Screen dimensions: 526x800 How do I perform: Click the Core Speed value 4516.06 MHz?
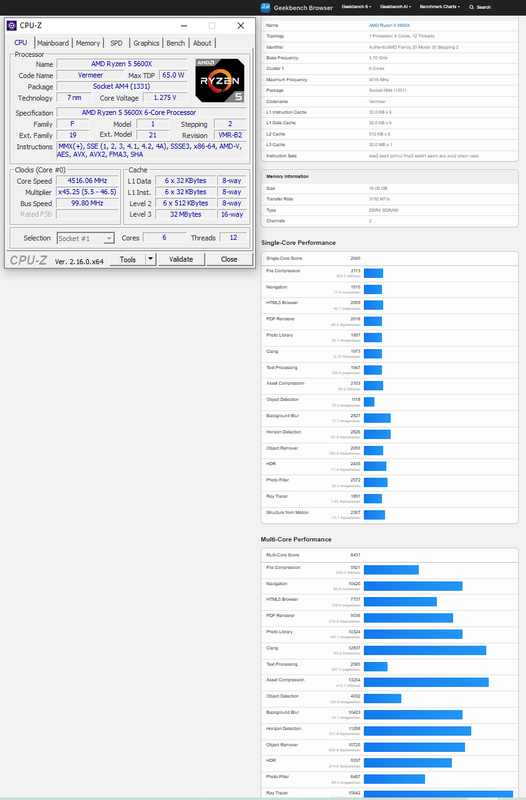tap(87, 181)
